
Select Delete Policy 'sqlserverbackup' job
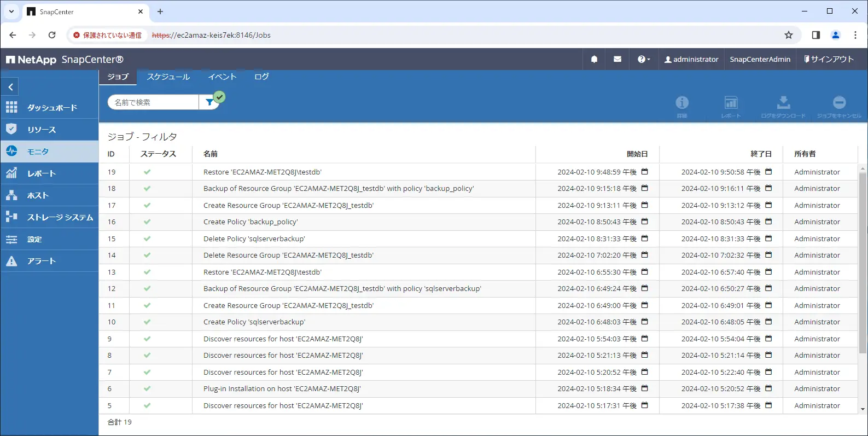(x=478, y=239)
